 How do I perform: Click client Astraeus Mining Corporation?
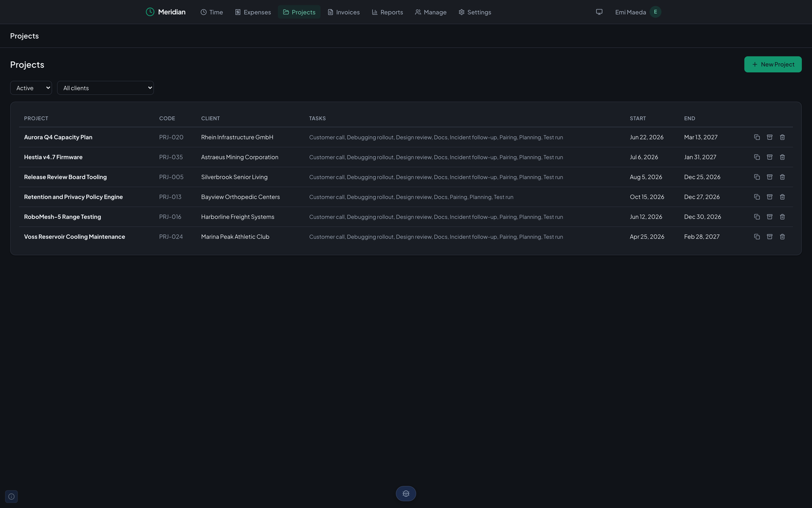point(240,157)
